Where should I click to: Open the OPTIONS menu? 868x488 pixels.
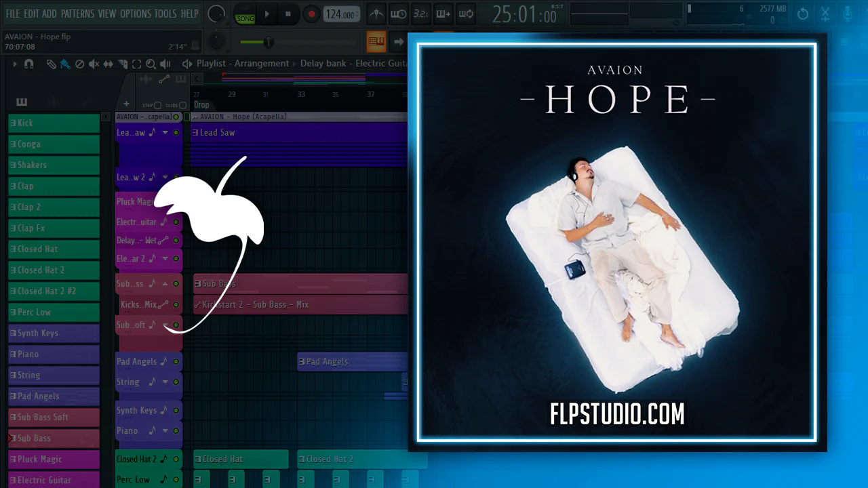point(136,14)
